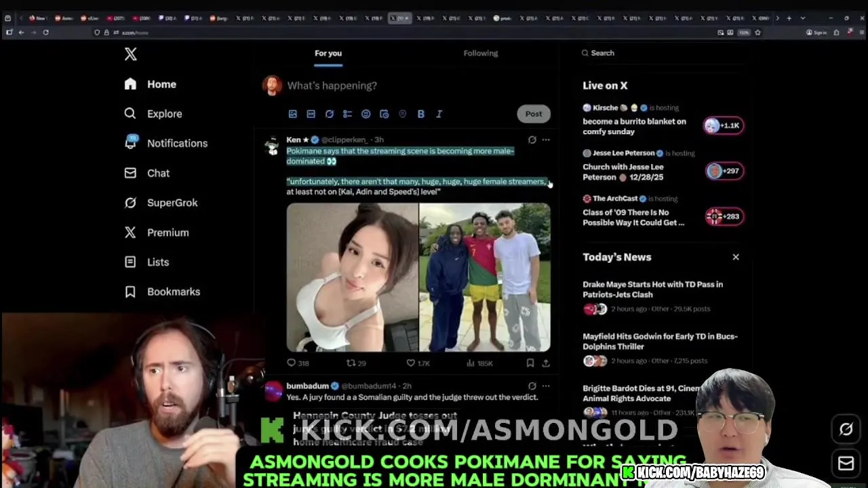Open the bumbadum profile name link

click(307, 386)
